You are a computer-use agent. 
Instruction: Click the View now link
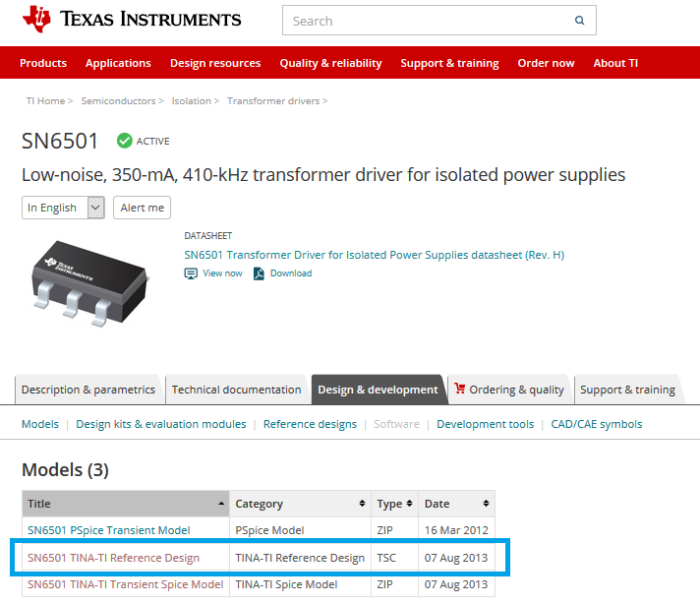point(222,272)
